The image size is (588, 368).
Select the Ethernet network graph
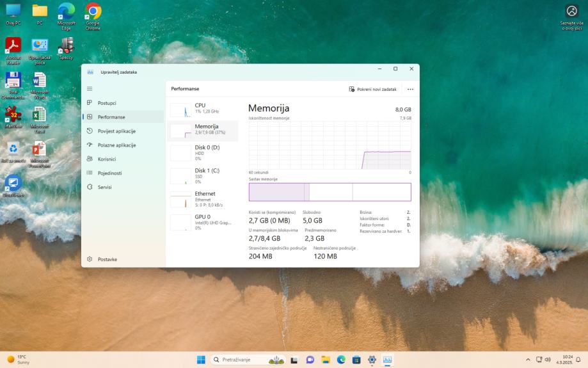pyautogui.click(x=202, y=198)
